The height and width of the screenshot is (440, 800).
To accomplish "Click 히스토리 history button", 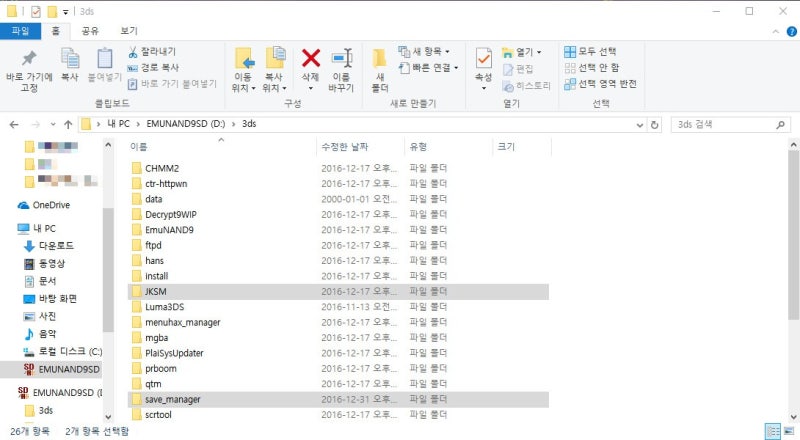I will (527, 86).
